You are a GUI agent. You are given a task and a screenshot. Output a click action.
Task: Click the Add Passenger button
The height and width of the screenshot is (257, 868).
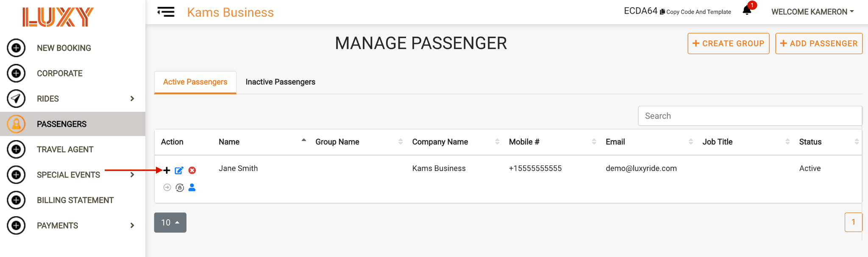[819, 44]
